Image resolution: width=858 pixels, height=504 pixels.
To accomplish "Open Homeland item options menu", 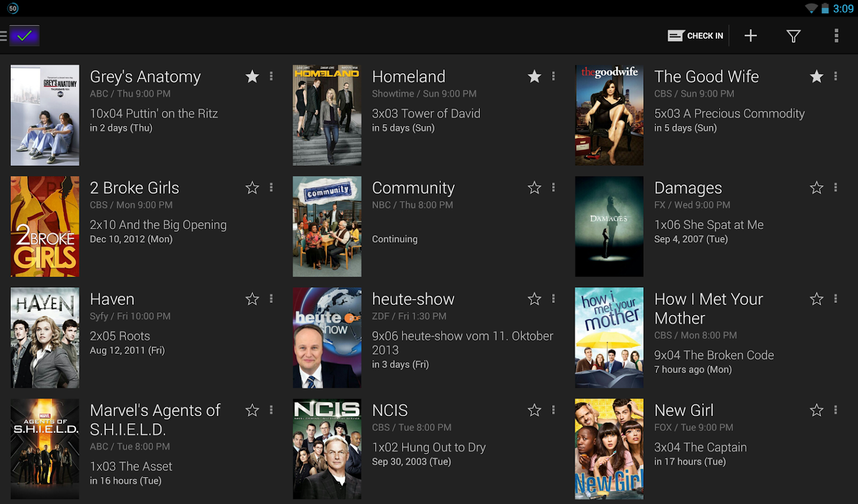I will [x=554, y=76].
